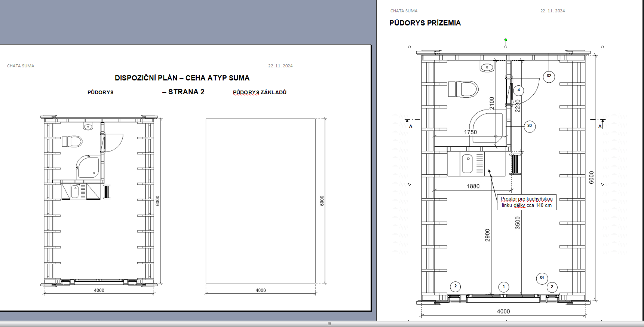The image size is (644, 327).
Task: Click the middle-right resize handle of the selected plan
Action: [602, 184]
